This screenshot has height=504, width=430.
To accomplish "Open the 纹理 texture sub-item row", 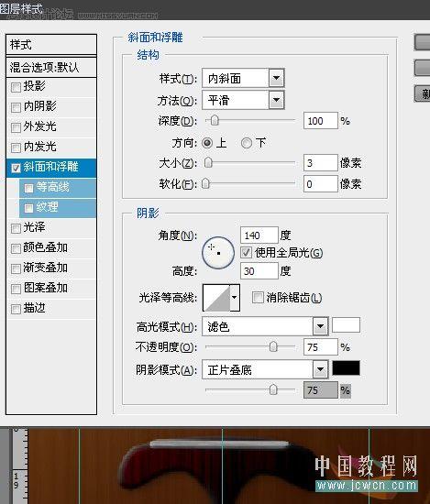I will click(58, 208).
